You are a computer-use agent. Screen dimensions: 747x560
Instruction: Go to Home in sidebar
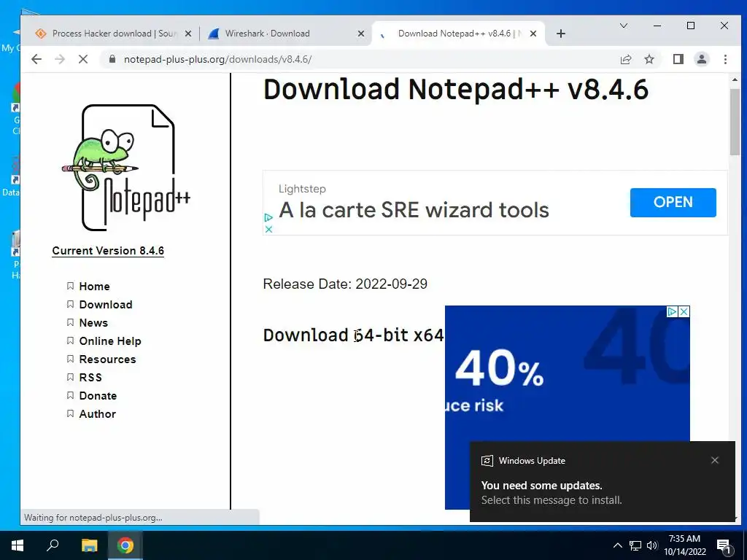(94, 286)
